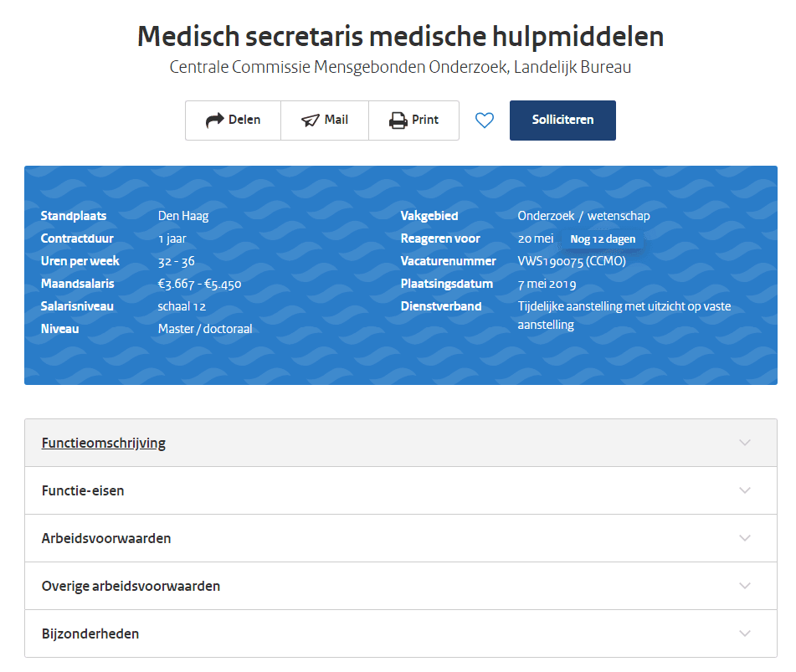Expand the Functie-eisen chevron
The width and height of the screenshot is (796, 672).
(745, 490)
